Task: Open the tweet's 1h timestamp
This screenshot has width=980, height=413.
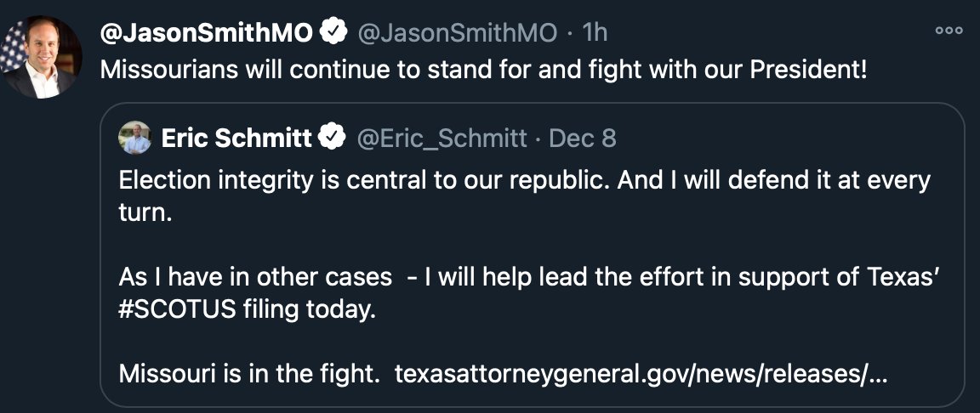Action: click(595, 32)
